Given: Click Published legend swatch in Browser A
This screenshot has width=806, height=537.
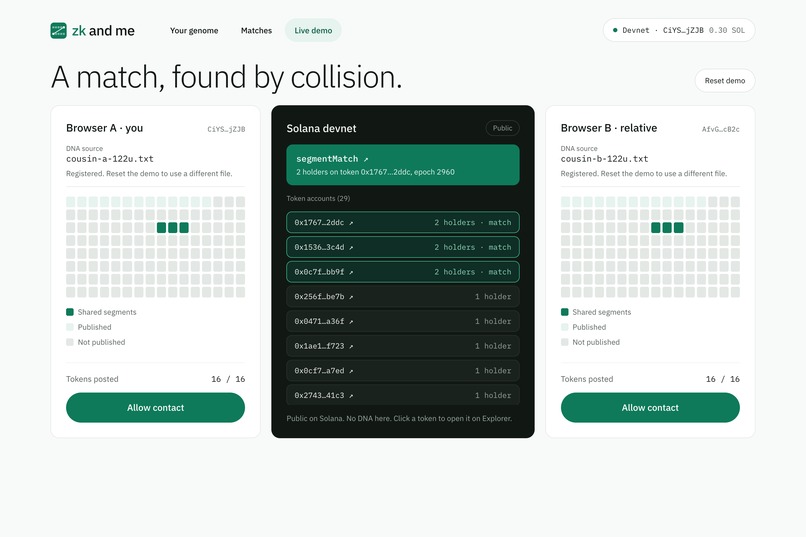Looking at the screenshot, I should click(70, 327).
